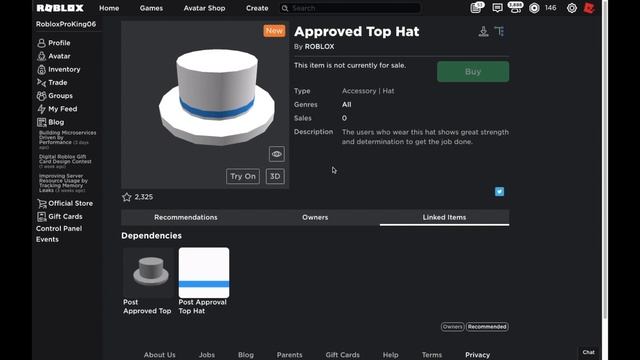This screenshot has height=360, width=640.
Task: Open the Groups icon in sidebar
Action: [x=41, y=96]
